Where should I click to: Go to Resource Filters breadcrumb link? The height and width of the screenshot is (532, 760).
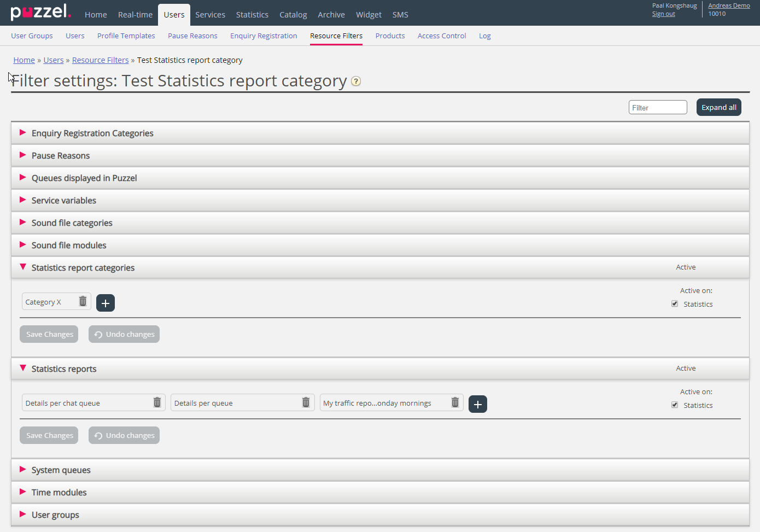(100, 60)
